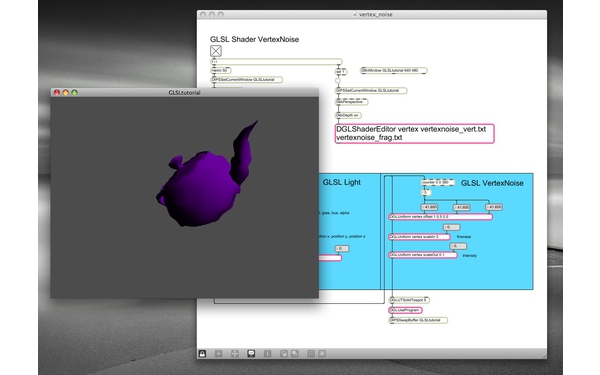
Task: Close the GLSLtutorial window with red button
Action: click(x=57, y=92)
